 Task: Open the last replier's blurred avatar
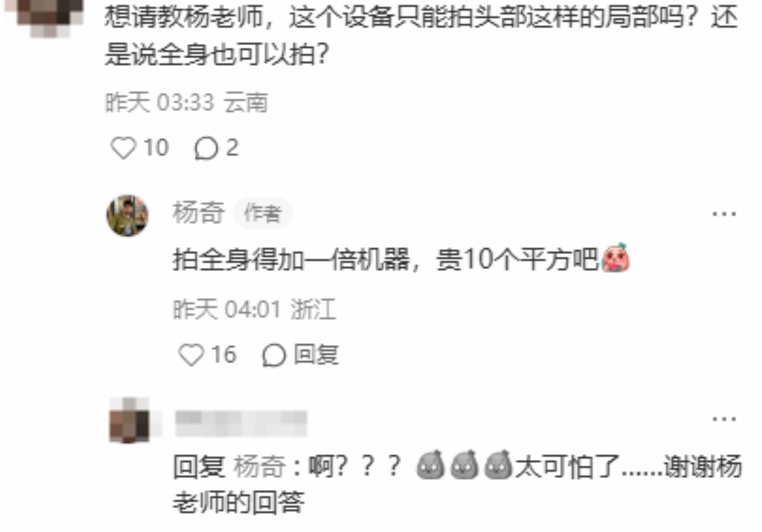pyautogui.click(x=130, y=420)
